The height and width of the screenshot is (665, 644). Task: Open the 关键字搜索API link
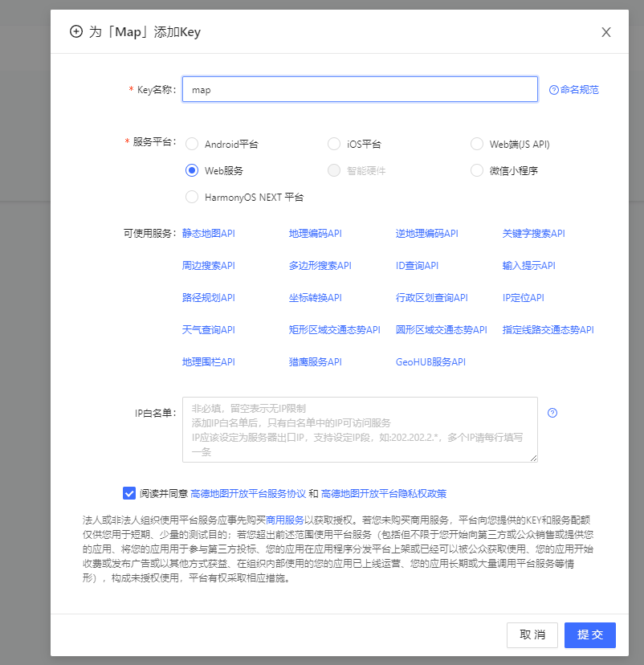533,233
